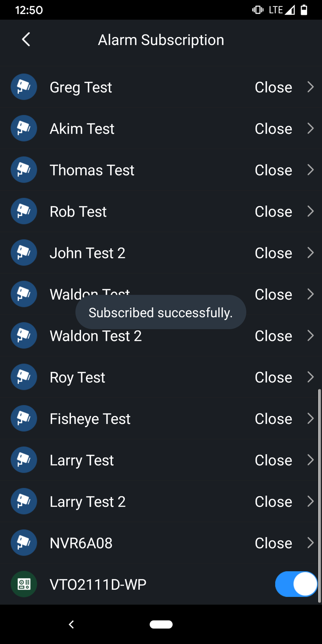Tap Close status for Greg Test
Image resolution: width=322 pixels, height=644 pixels.
click(x=273, y=87)
